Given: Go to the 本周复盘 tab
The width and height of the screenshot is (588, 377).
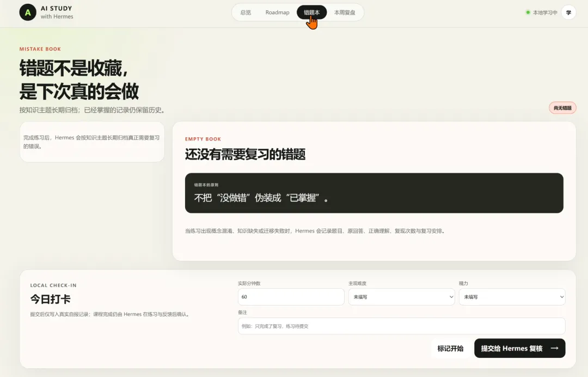Looking at the screenshot, I should (x=345, y=13).
